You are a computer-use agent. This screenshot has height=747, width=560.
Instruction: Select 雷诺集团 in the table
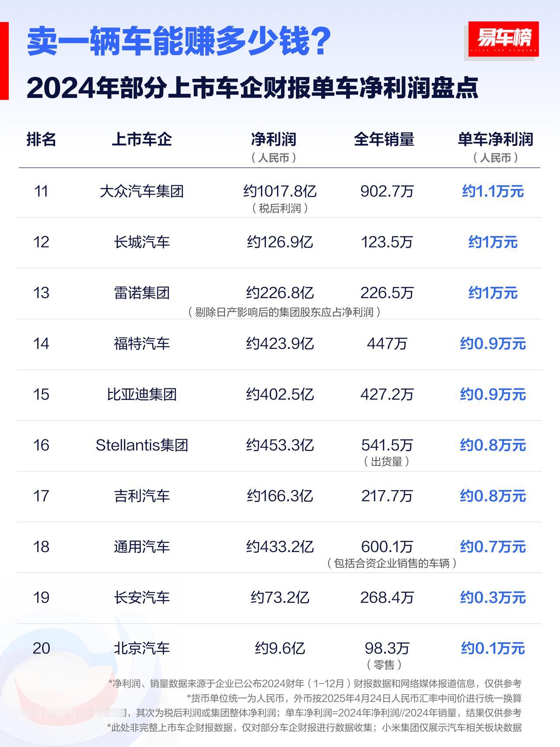tap(142, 292)
